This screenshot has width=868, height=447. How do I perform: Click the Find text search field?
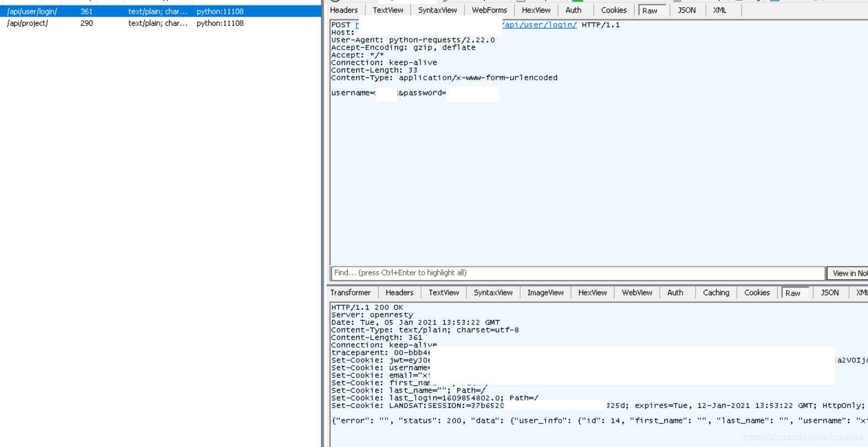point(578,273)
